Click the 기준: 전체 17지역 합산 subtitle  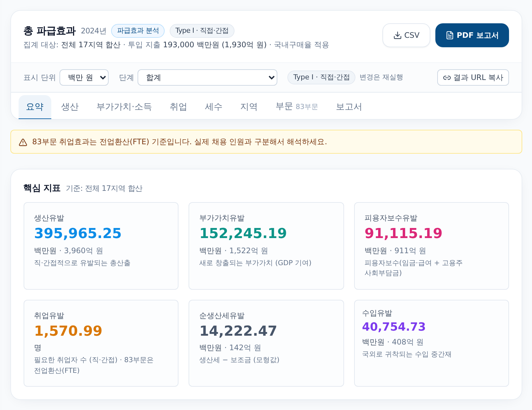click(104, 188)
